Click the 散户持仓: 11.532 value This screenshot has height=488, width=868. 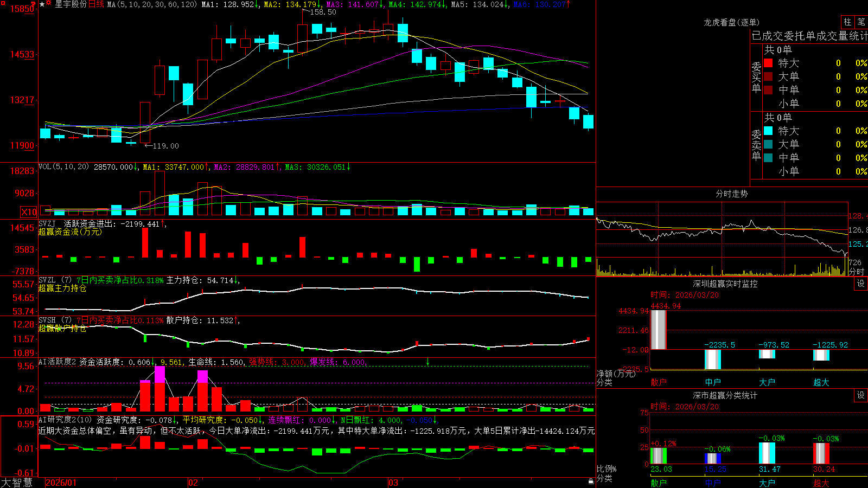pyautogui.click(x=200, y=320)
